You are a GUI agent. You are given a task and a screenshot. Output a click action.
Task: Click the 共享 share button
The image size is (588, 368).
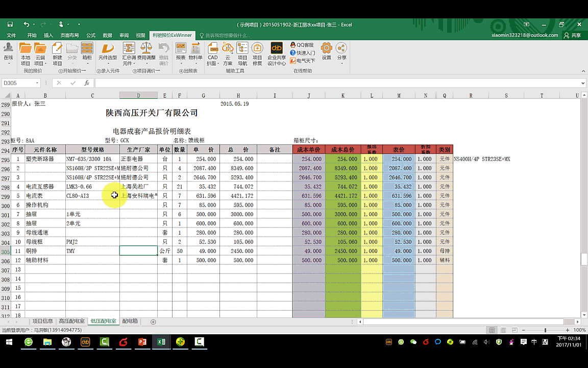click(x=573, y=35)
